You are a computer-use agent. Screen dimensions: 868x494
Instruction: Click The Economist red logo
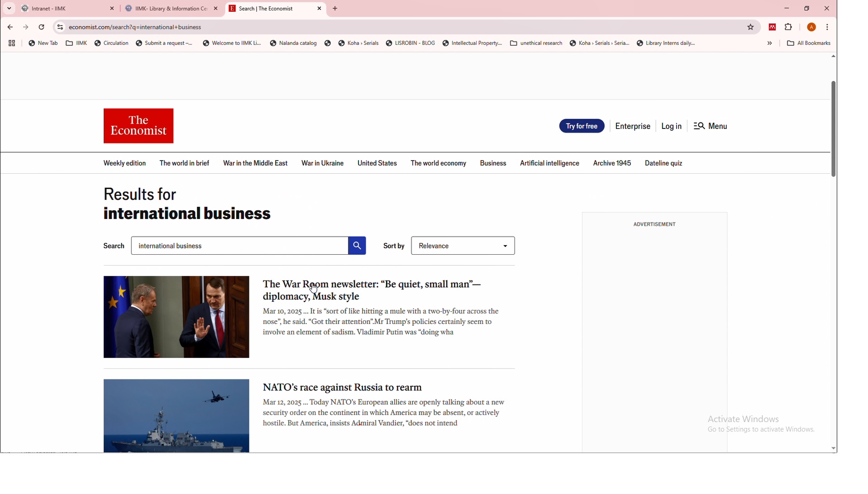click(138, 126)
